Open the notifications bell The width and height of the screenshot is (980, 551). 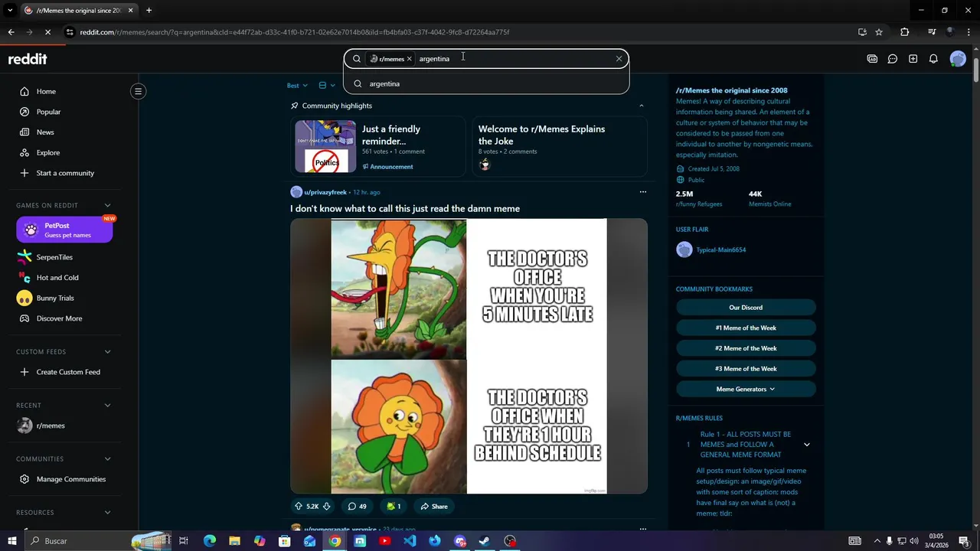[x=933, y=59]
